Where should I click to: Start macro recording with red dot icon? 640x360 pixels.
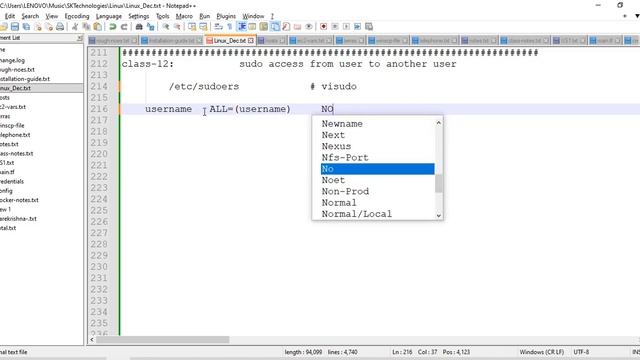324,27
